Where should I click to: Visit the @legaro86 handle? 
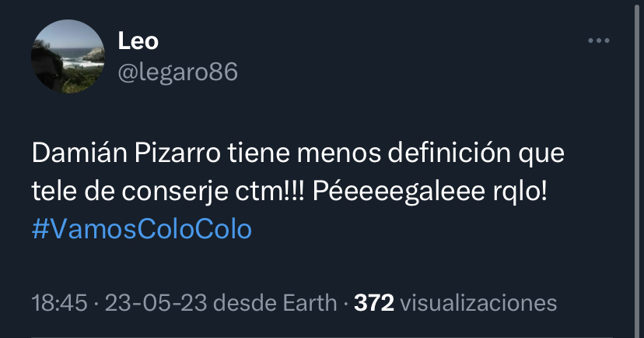tap(177, 72)
